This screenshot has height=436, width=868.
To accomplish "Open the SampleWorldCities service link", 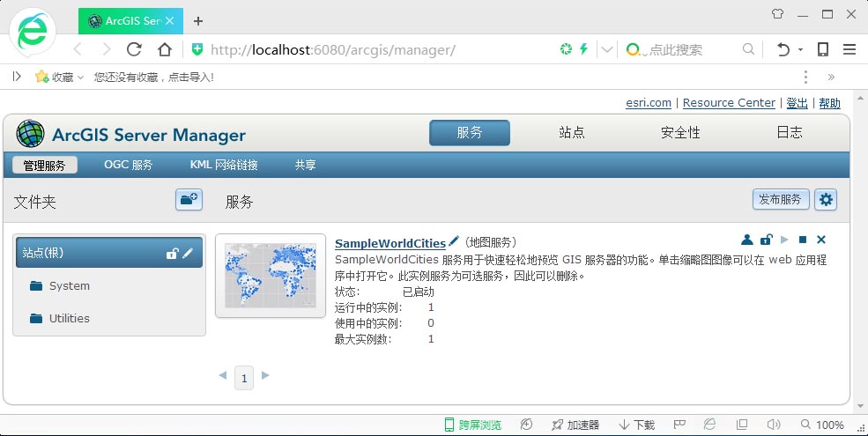I will (390, 243).
